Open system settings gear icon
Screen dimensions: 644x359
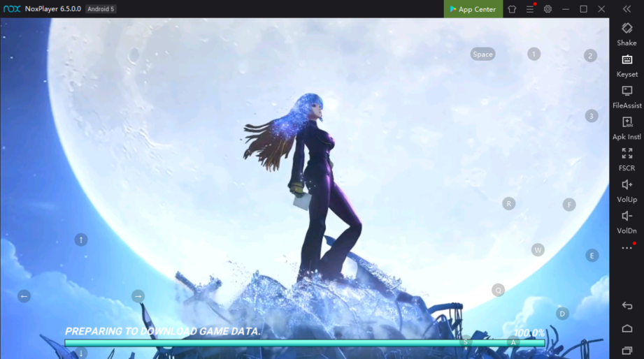pos(548,9)
